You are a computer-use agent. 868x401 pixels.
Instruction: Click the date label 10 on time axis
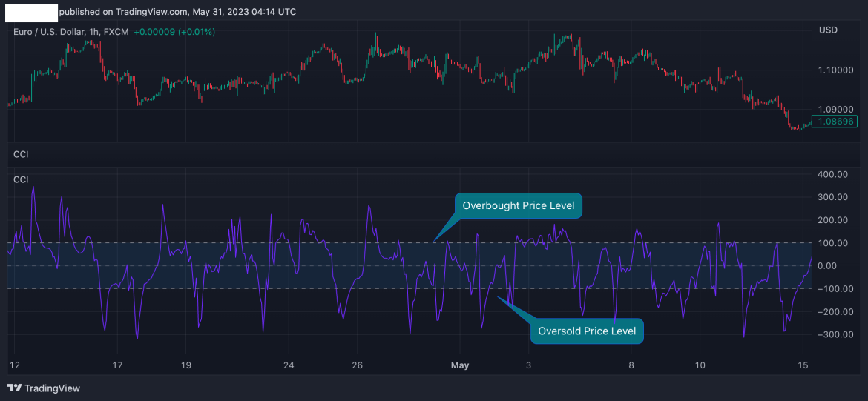point(700,365)
